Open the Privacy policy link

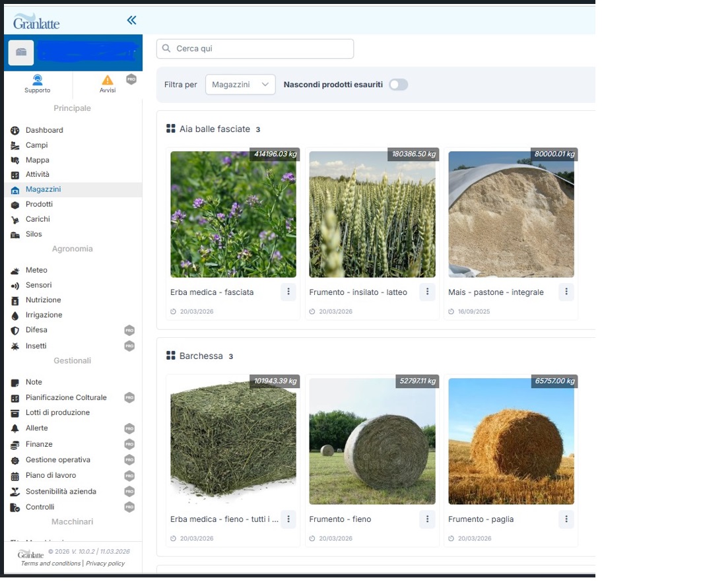106,564
